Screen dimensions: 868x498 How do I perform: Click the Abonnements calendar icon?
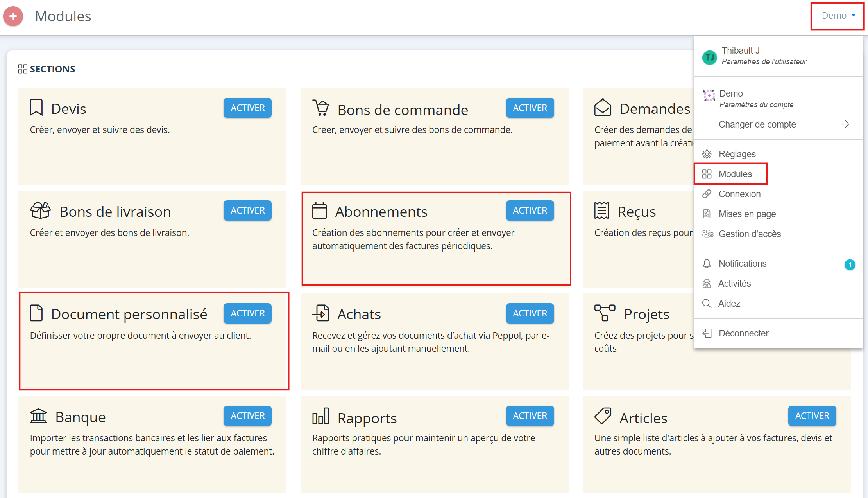click(319, 210)
